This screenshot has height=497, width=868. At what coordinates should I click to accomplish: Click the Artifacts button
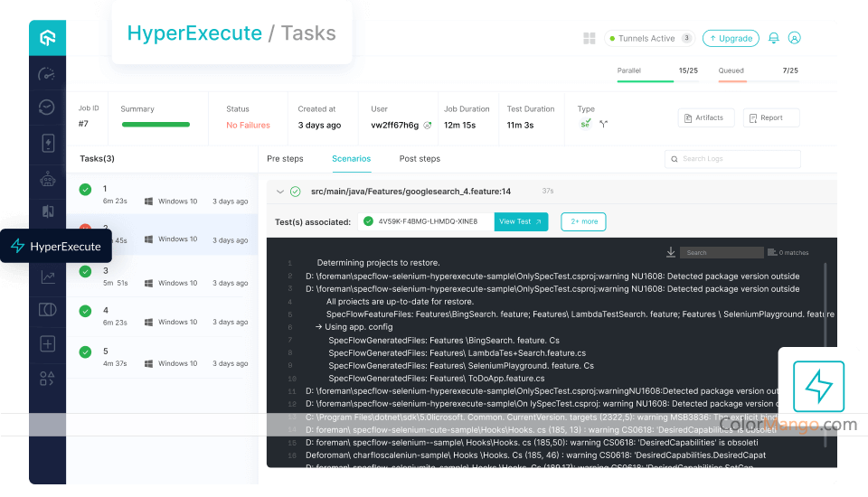click(x=704, y=117)
